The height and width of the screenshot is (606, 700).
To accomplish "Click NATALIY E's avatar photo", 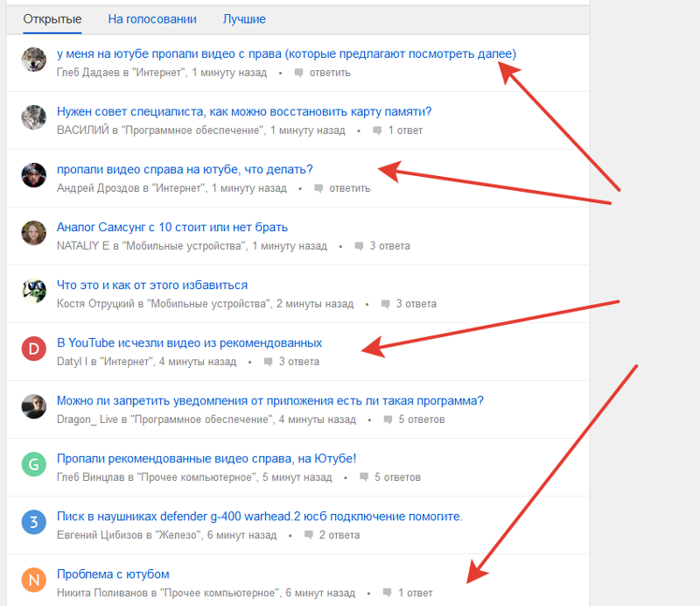I will [34, 233].
